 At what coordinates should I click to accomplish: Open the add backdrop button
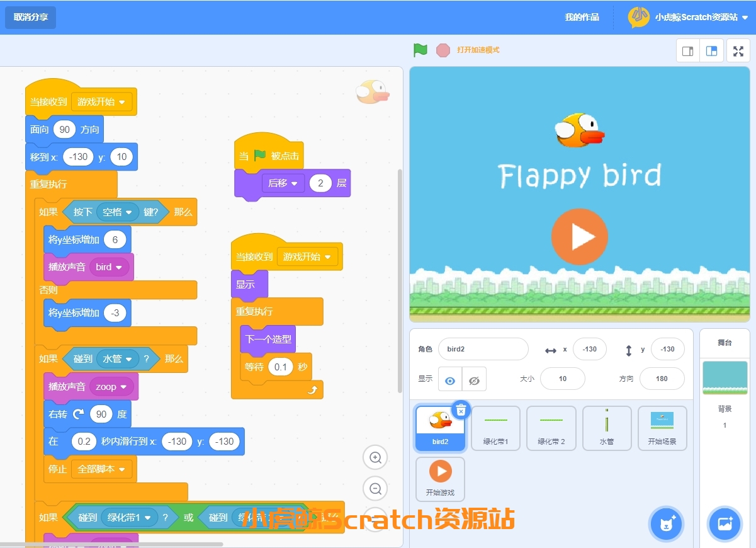(x=725, y=523)
